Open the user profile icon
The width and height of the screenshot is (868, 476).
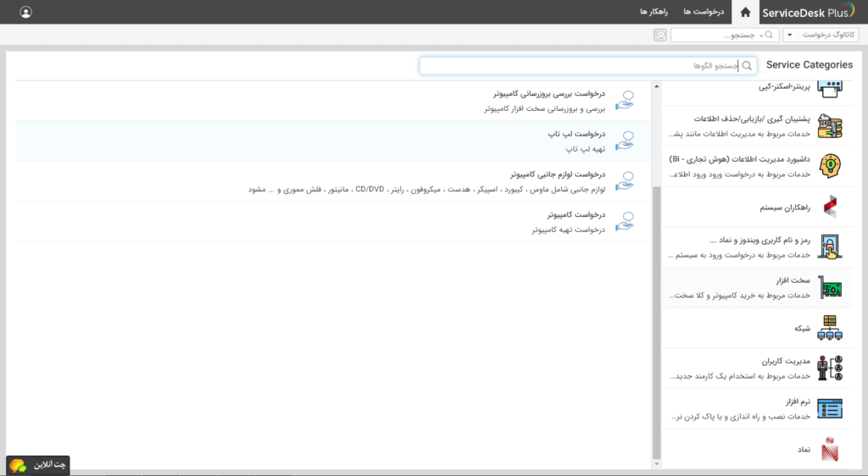25,12
